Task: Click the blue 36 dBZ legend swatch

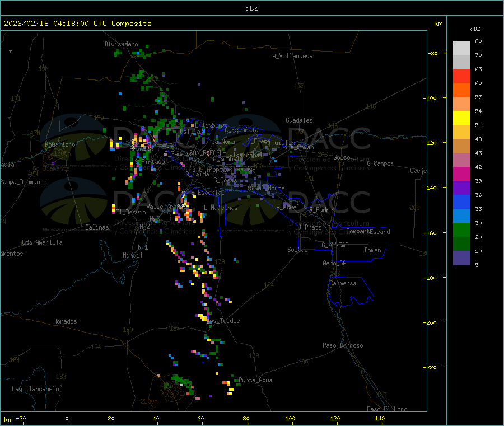Action: (461, 202)
